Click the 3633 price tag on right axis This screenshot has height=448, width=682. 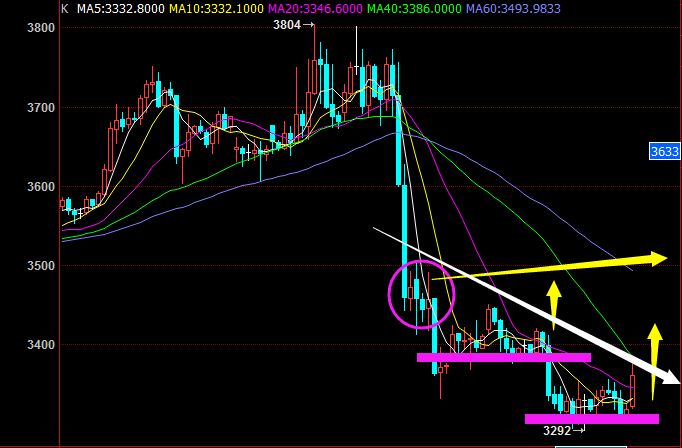pyautogui.click(x=665, y=151)
